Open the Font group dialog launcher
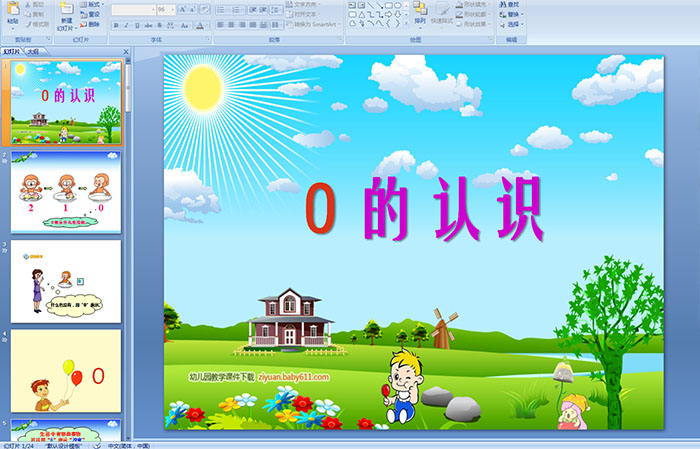This screenshot has width=700, height=449. pyautogui.click(x=208, y=40)
